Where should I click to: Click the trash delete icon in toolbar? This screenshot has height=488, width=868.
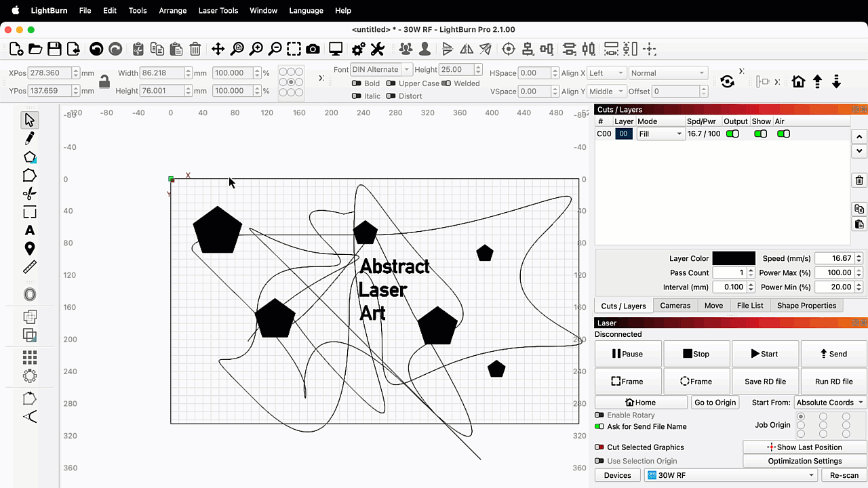point(195,49)
